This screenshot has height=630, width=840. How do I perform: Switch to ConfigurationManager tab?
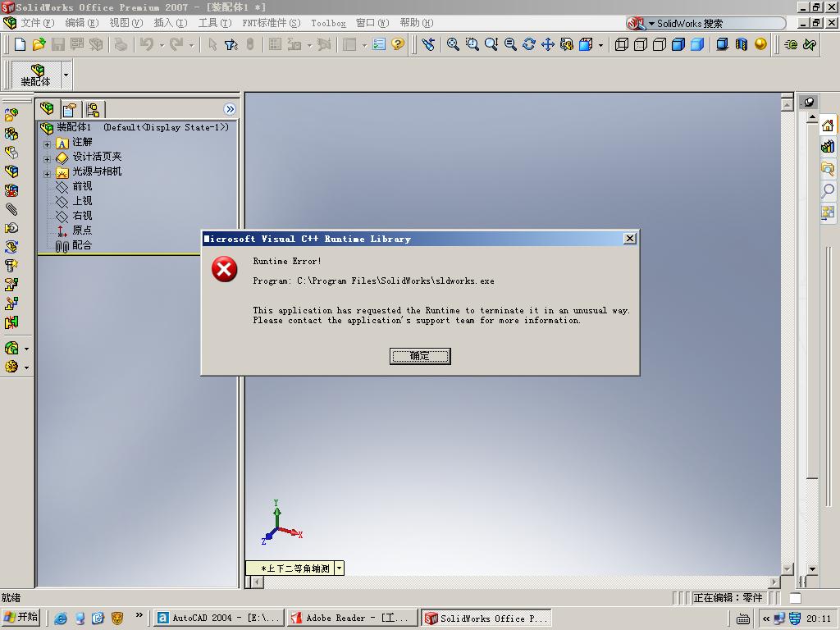tap(93, 109)
